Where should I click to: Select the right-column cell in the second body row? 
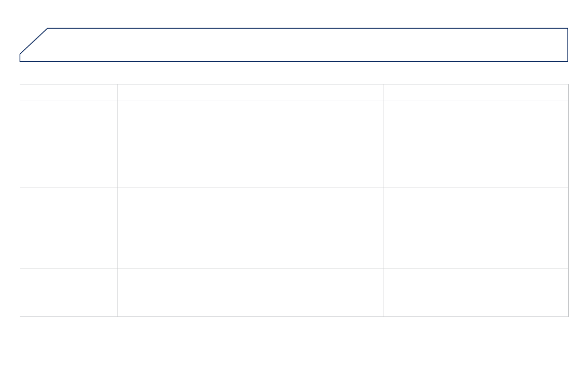(x=476, y=228)
